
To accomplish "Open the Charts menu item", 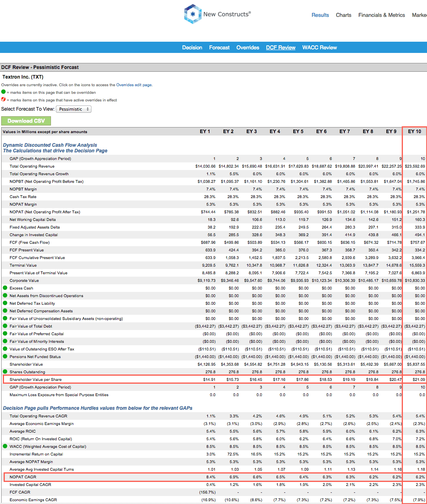I will pyautogui.click(x=344, y=15).
